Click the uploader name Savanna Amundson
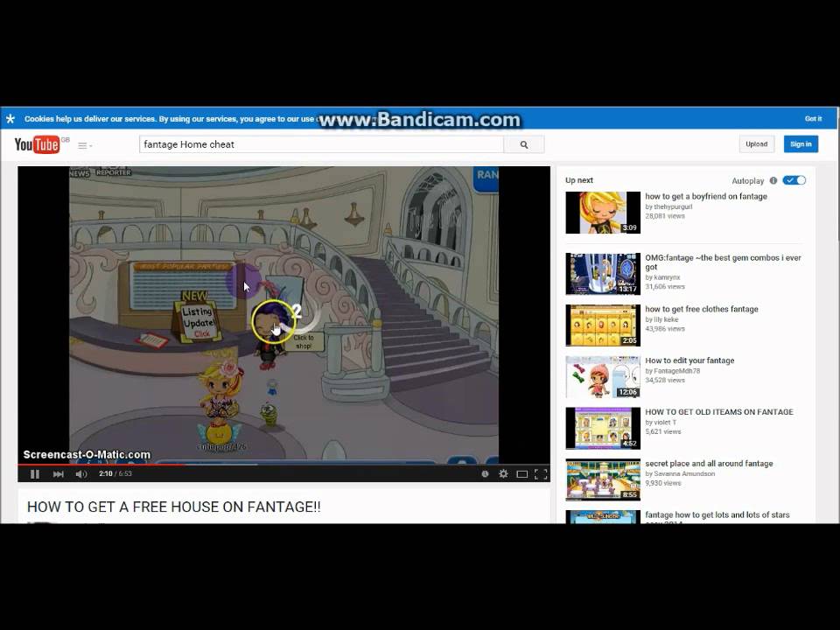 coord(684,473)
